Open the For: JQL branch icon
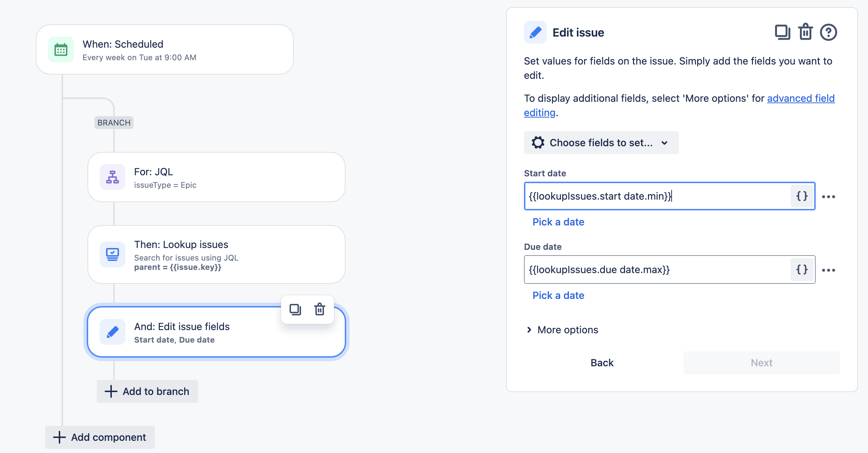868x453 pixels. tap(113, 177)
